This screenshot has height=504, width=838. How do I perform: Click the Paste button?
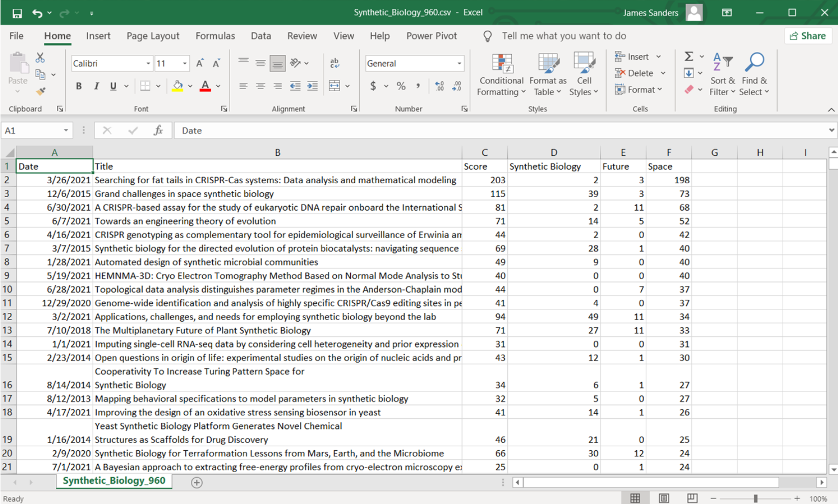[18, 73]
